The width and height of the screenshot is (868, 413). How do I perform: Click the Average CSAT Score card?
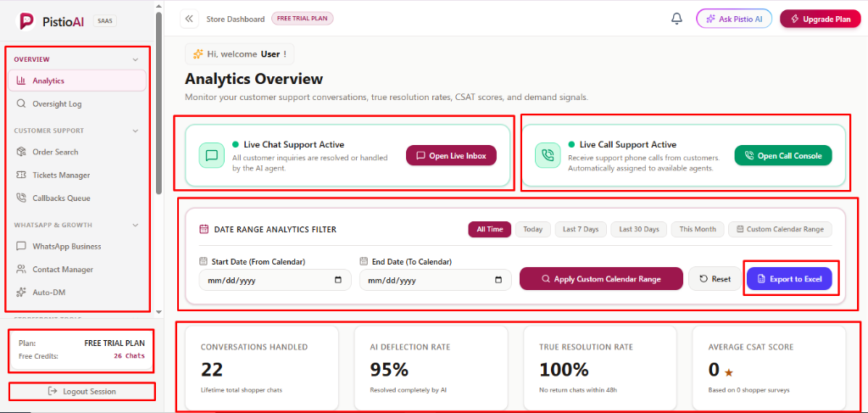pyautogui.click(x=769, y=367)
